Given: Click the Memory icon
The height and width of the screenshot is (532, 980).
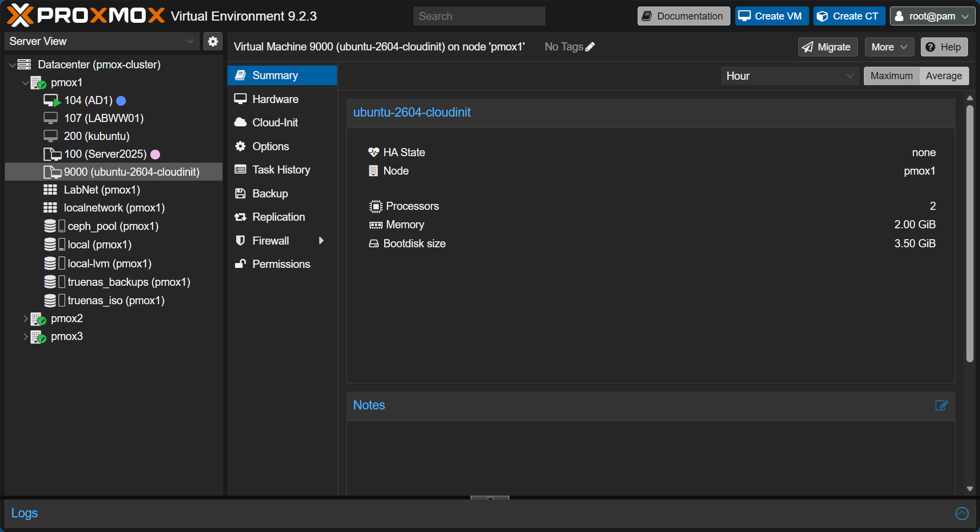Looking at the screenshot, I should pyautogui.click(x=376, y=225).
